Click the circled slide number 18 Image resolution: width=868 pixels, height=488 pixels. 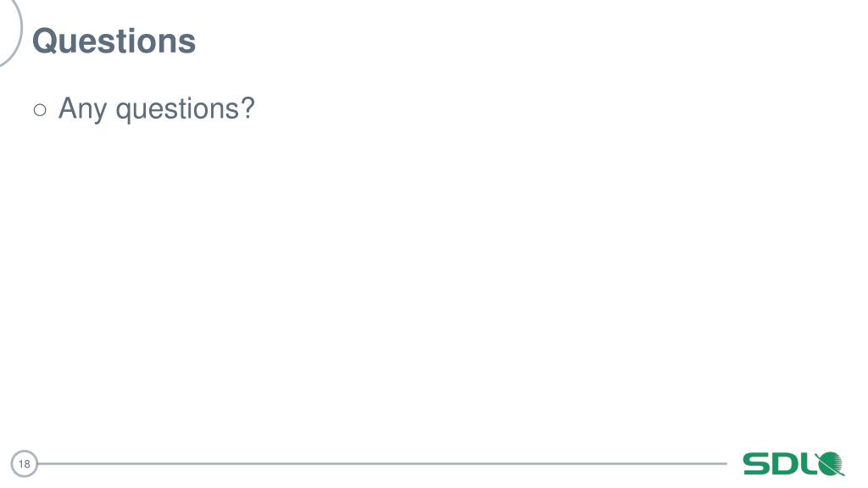click(25, 463)
